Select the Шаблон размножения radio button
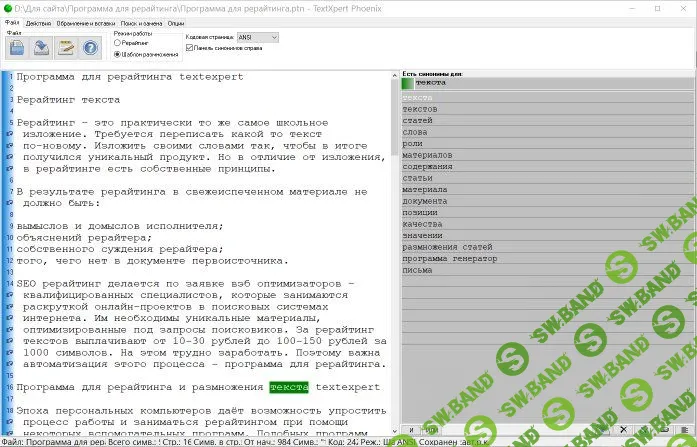Viewport: 697px width, 447px height. [117, 54]
